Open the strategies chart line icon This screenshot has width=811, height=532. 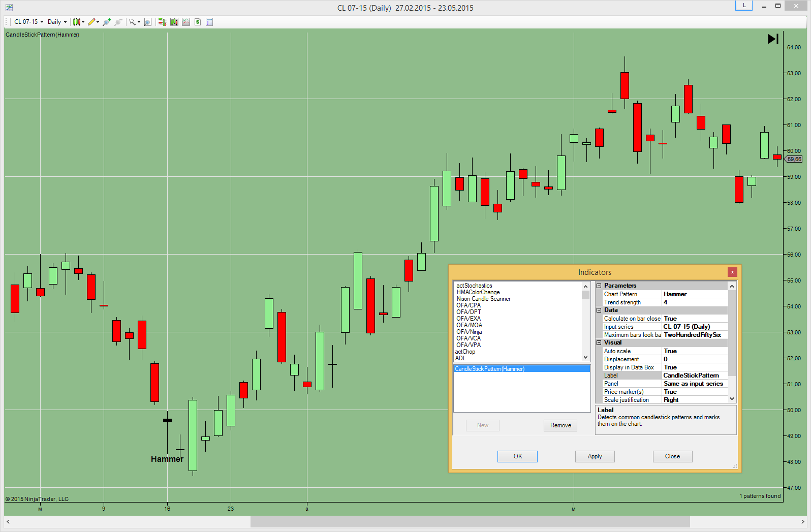point(186,22)
